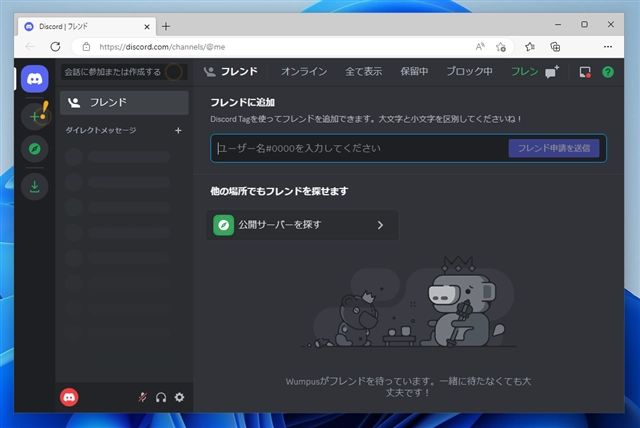Select the Discord | フレンド browser tab
640x428 pixels.
pos(87,27)
